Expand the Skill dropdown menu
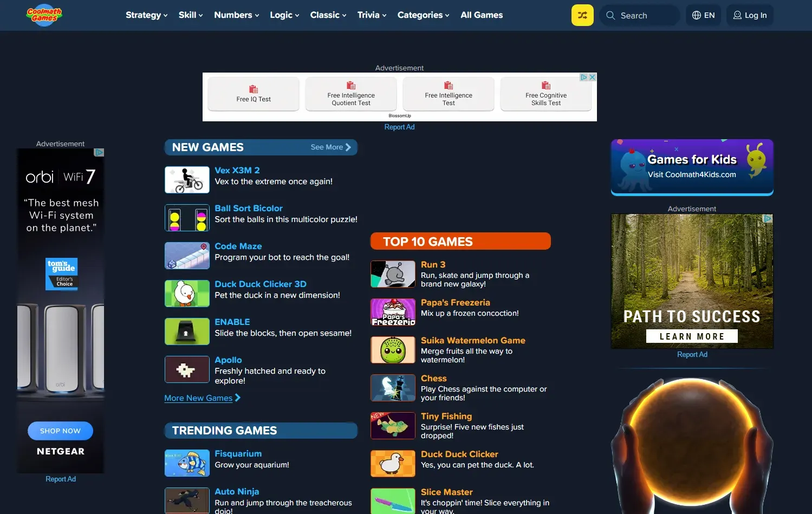 [x=191, y=15]
